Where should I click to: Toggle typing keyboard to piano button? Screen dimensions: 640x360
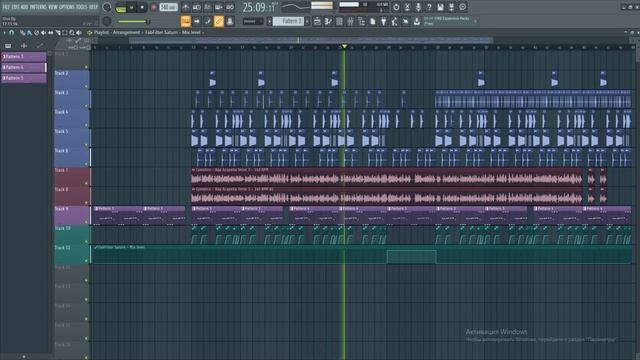point(186,22)
